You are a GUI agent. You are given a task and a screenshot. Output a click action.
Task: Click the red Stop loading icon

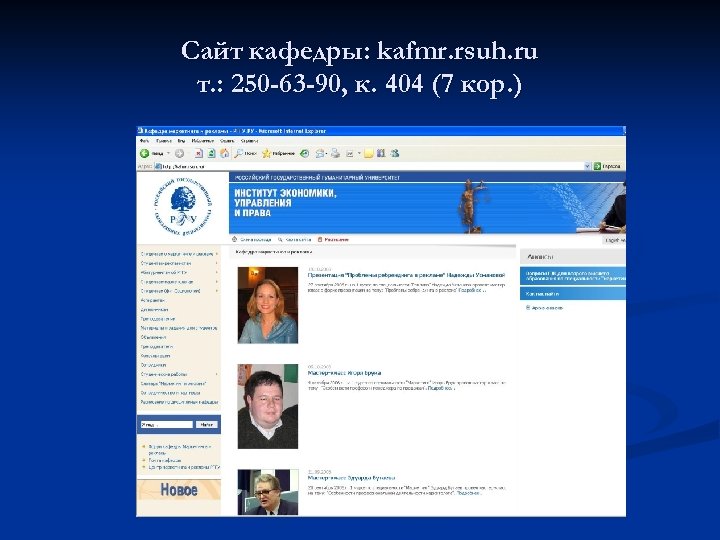click(198, 153)
